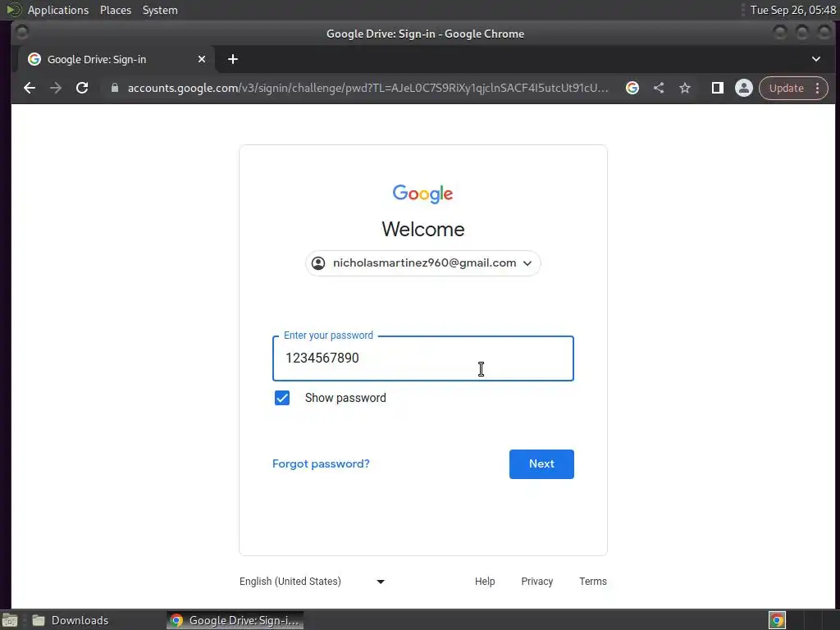Click the Next button

[x=541, y=464]
